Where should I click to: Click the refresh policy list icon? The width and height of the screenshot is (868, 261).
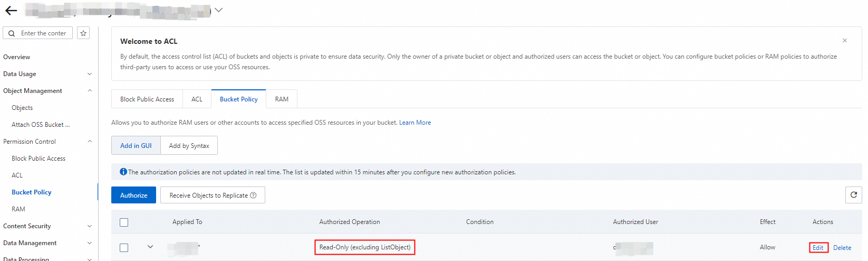853,195
